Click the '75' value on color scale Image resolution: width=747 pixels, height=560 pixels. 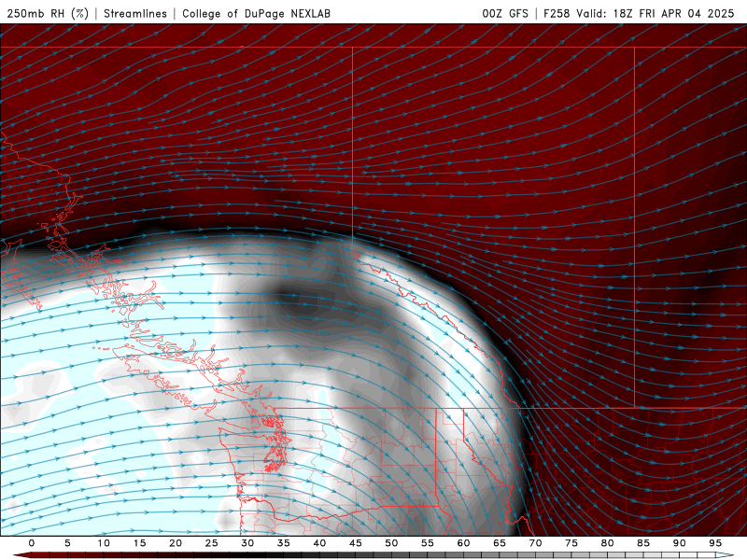tap(571, 543)
